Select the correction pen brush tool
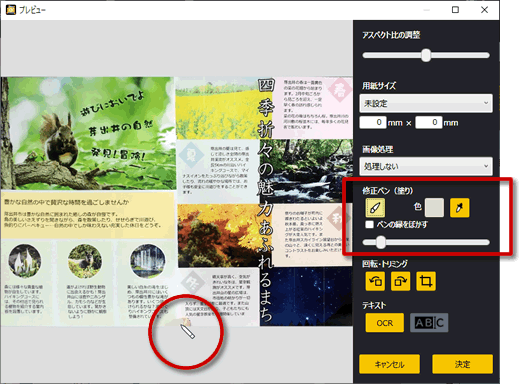Image resolution: width=520 pixels, height=384 pixels. (x=375, y=208)
